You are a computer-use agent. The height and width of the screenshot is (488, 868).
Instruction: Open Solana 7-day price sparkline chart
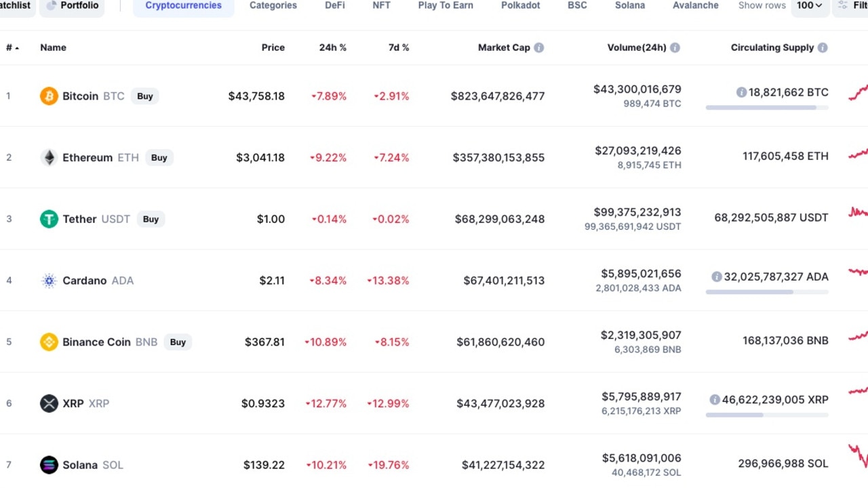tap(858, 455)
